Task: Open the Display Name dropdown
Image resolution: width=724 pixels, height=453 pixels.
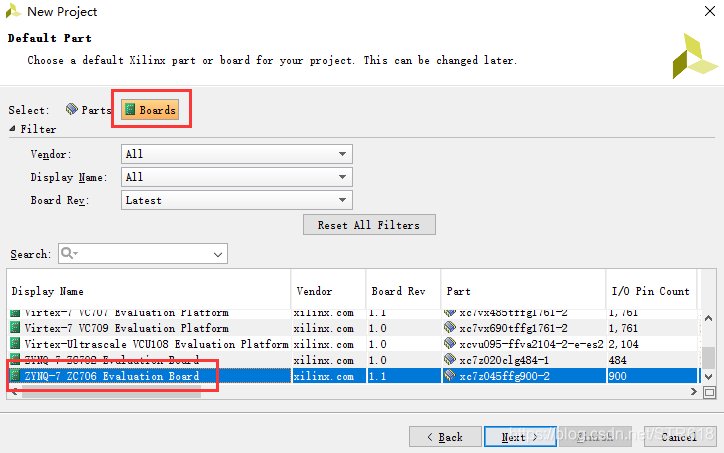Action: (236, 177)
